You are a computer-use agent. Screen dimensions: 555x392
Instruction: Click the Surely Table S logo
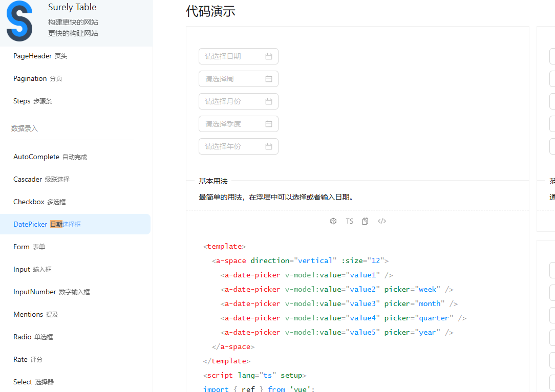(19, 21)
